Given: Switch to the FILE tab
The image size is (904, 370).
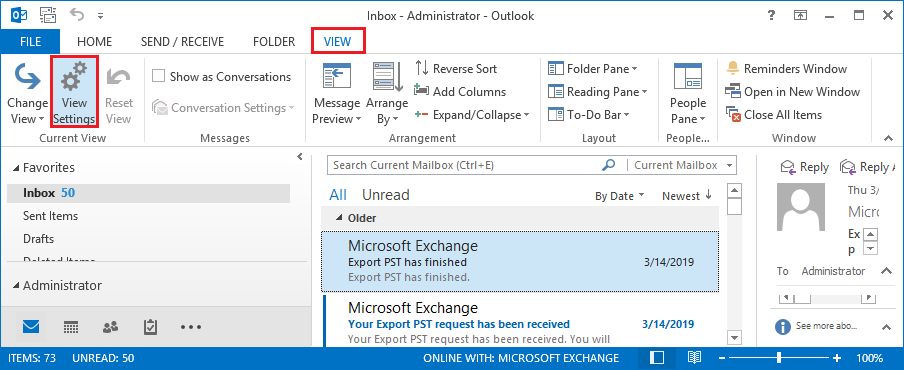Looking at the screenshot, I should 30,41.
